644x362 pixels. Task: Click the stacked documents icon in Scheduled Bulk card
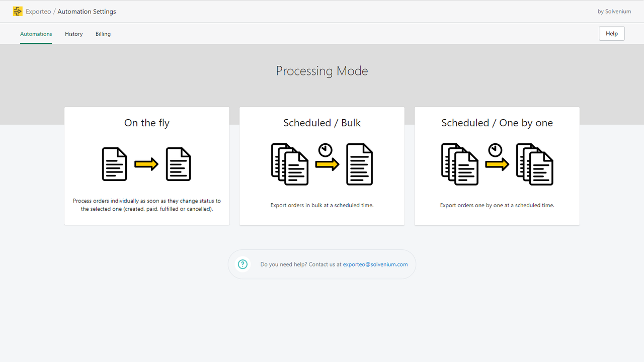pyautogui.click(x=290, y=164)
